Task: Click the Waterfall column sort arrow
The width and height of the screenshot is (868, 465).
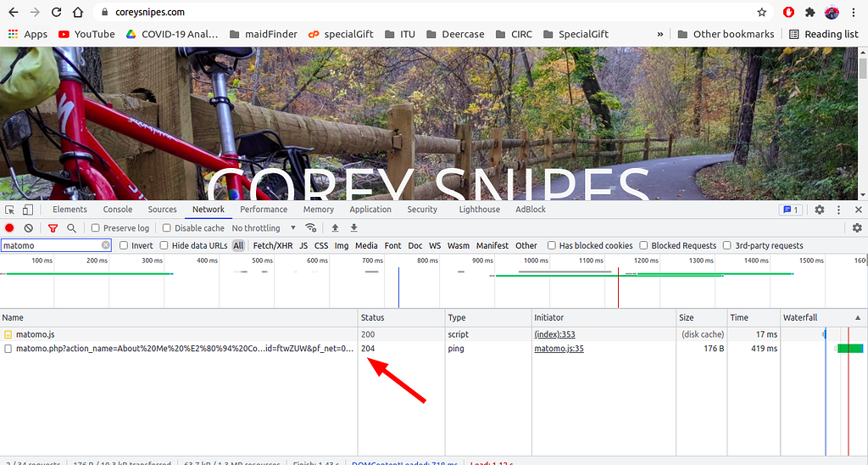Action: coord(856,317)
